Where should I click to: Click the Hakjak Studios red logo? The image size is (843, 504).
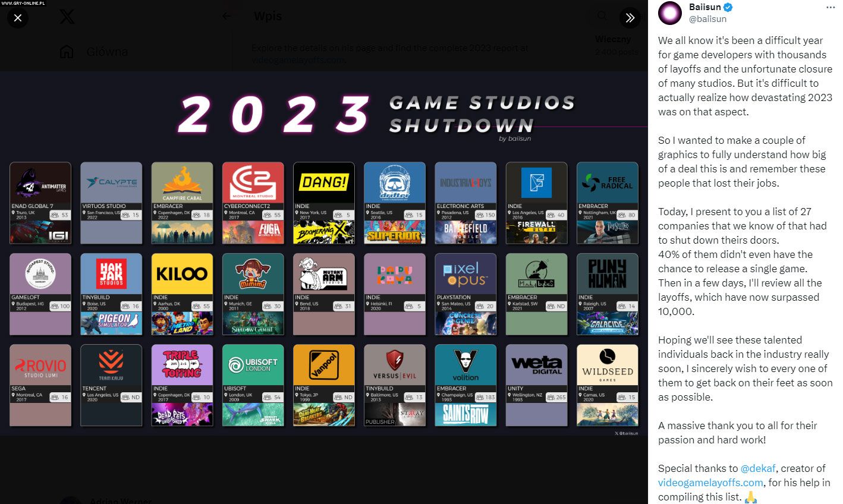[x=111, y=274]
